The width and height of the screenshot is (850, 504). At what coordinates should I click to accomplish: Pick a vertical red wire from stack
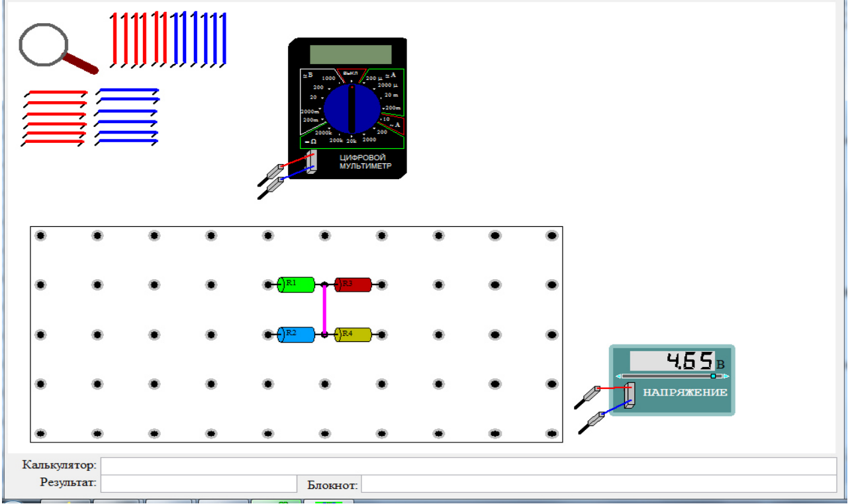coord(114,40)
